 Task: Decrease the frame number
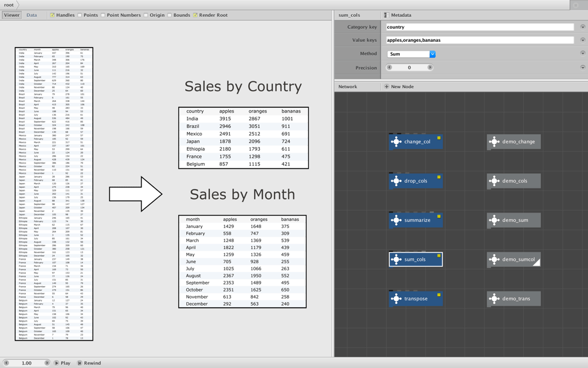tap(6, 363)
